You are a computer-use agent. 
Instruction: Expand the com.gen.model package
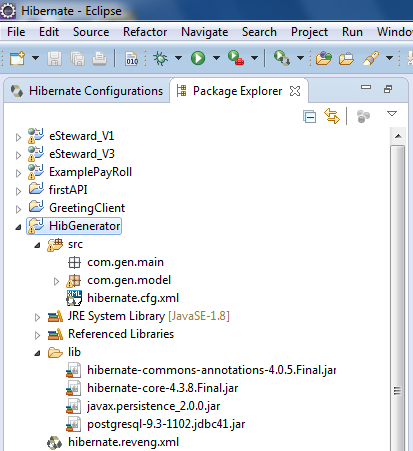point(56,282)
